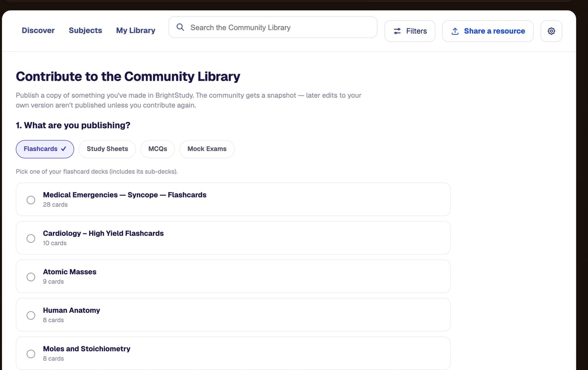Image resolution: width=588 pixels, height=370 pixels.
Task: Open the Subjects page
Action: (x=85, y=30)
